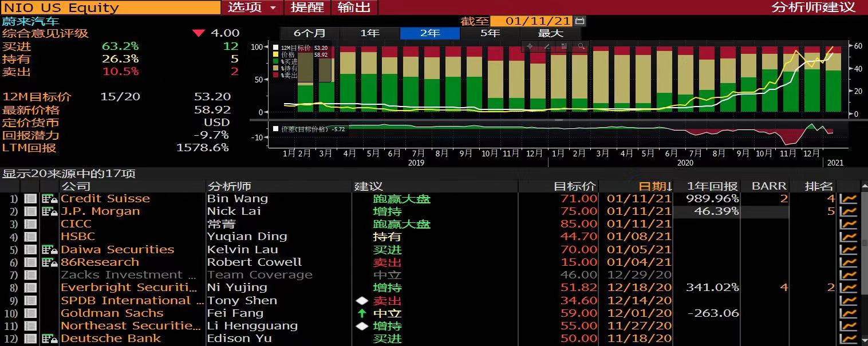Screen dimensions: 868x346
Task: Open the report list icon for Zacks Investment
Action: pos(30,275)
